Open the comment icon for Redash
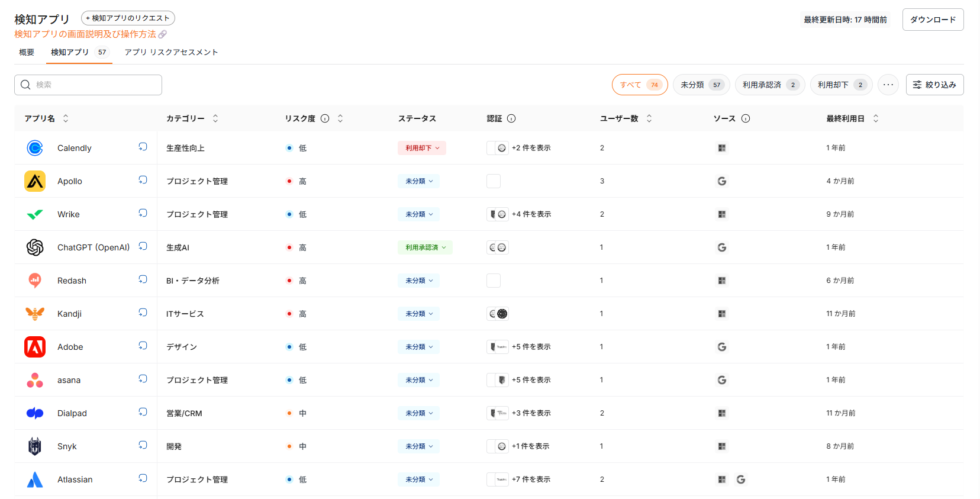This screenshot has width=980, height=499. [143, 279]
